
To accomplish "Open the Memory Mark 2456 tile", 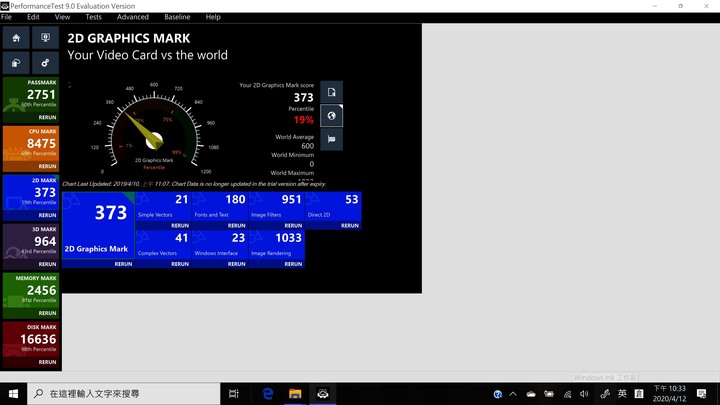I will pyautogui.click(x=31, y=295).
